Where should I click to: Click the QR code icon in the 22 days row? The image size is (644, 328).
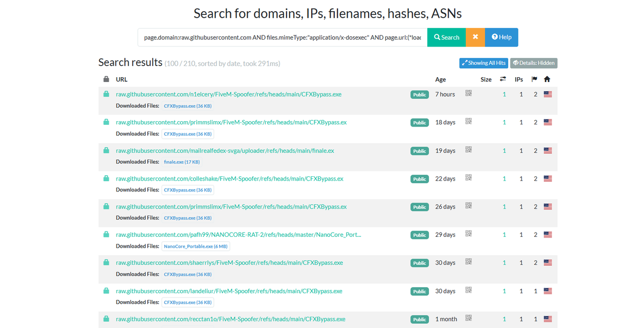tap(469, 177)
